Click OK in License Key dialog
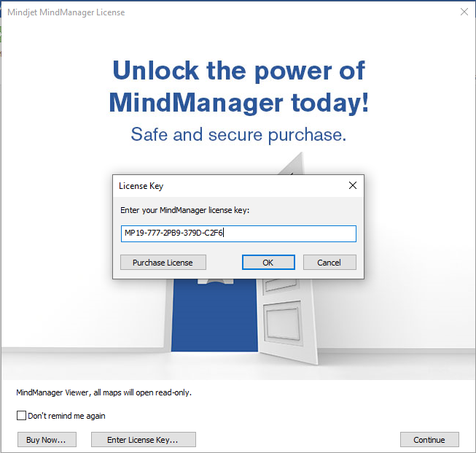476x453 pixels. tap(268, 262)
